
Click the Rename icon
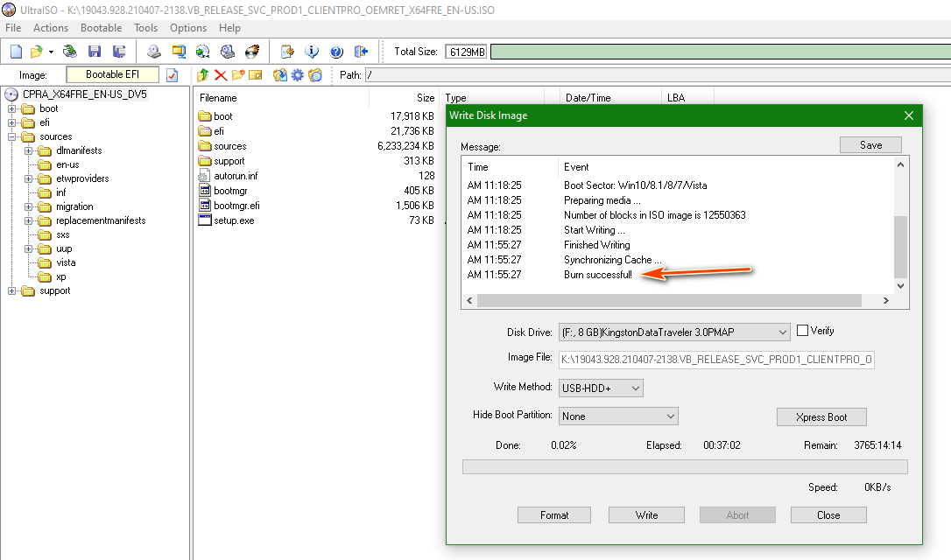[x=256, y=75]
